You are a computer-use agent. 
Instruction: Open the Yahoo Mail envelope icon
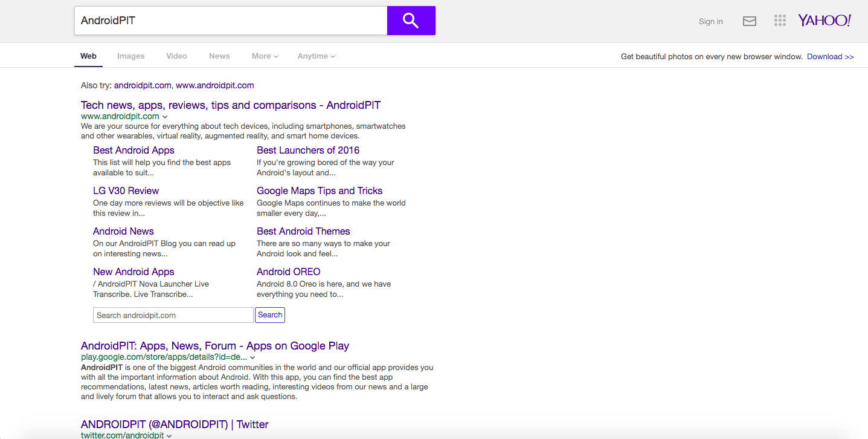point(750,21)
